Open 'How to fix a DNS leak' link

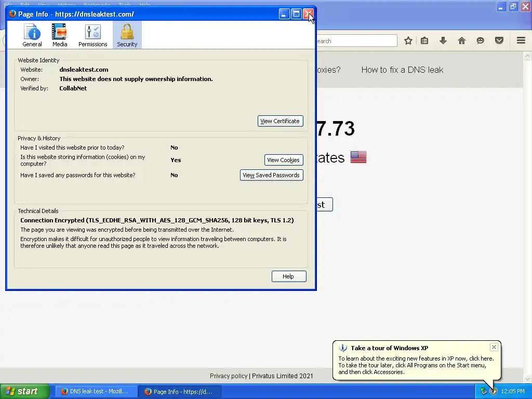tap(402, 70)
